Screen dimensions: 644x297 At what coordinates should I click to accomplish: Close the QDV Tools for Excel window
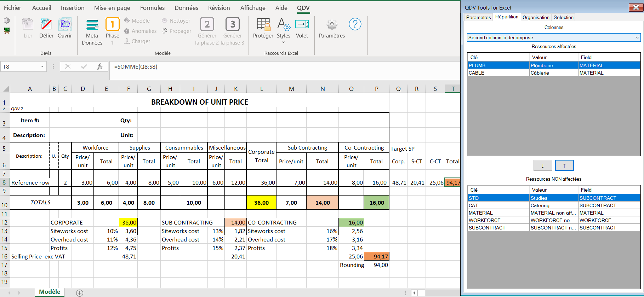click(x=636, y=7)
